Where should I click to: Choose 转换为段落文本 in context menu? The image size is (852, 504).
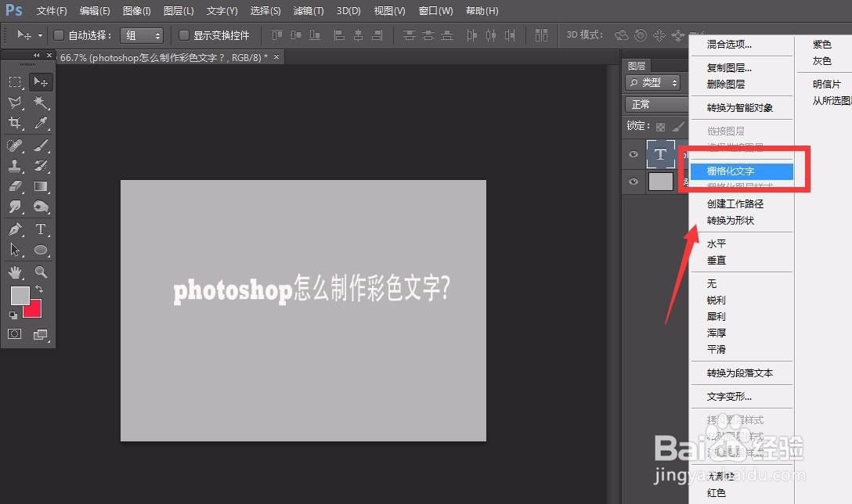[x=741, y=373]
